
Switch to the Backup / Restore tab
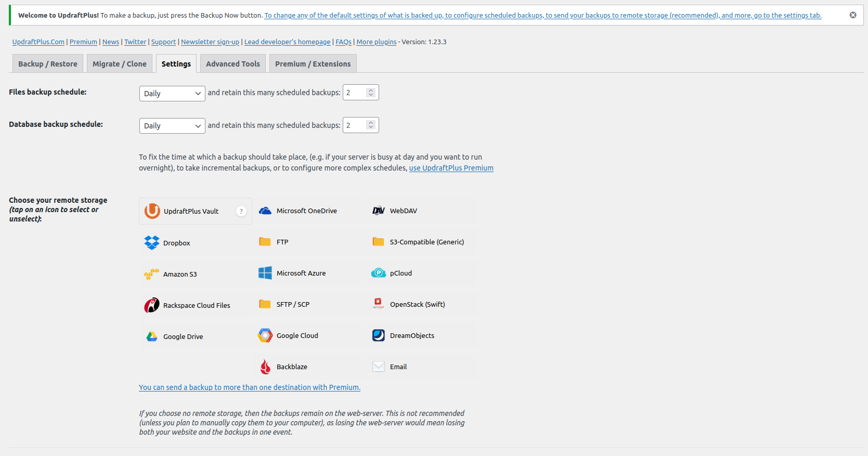coord(48,64)
